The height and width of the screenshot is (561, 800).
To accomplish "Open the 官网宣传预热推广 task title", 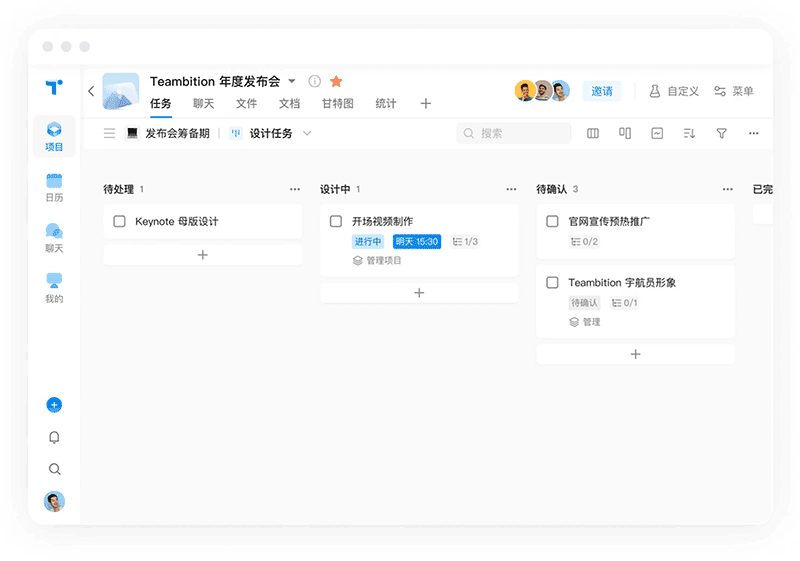I will click(609, 221).
